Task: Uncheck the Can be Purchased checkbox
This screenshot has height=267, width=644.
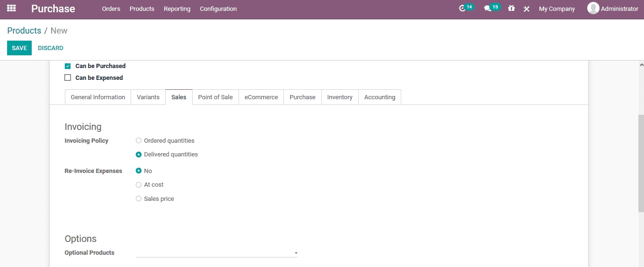Action: [x=68, y=66]
